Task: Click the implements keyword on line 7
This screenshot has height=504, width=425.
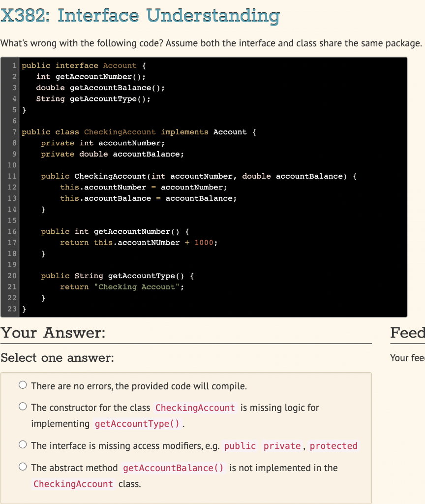Action: [x=184, y=132]
